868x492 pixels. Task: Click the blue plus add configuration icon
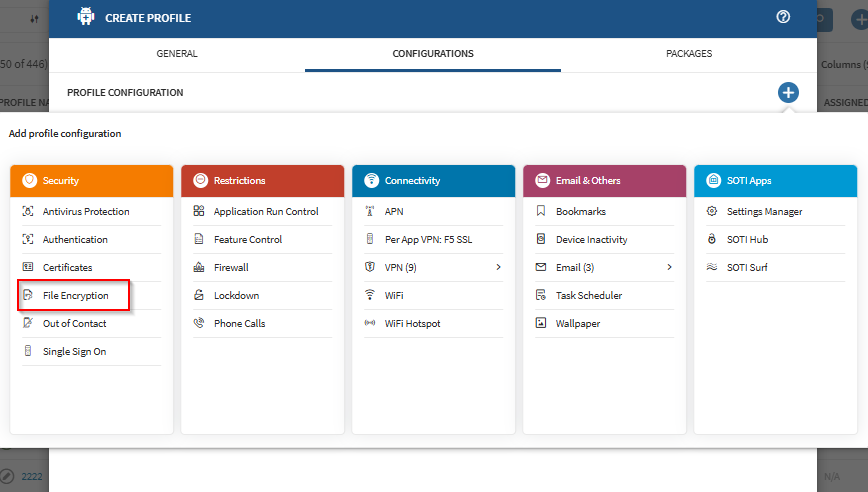point(788,93)
